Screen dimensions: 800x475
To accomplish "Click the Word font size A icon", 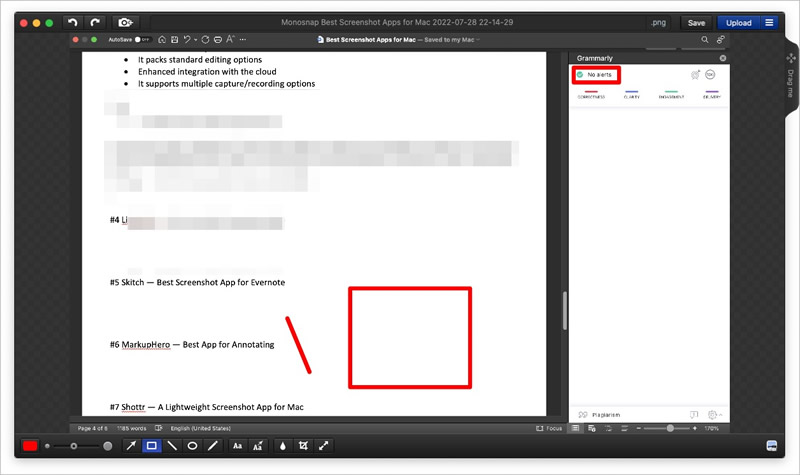I will click(230, 39).
